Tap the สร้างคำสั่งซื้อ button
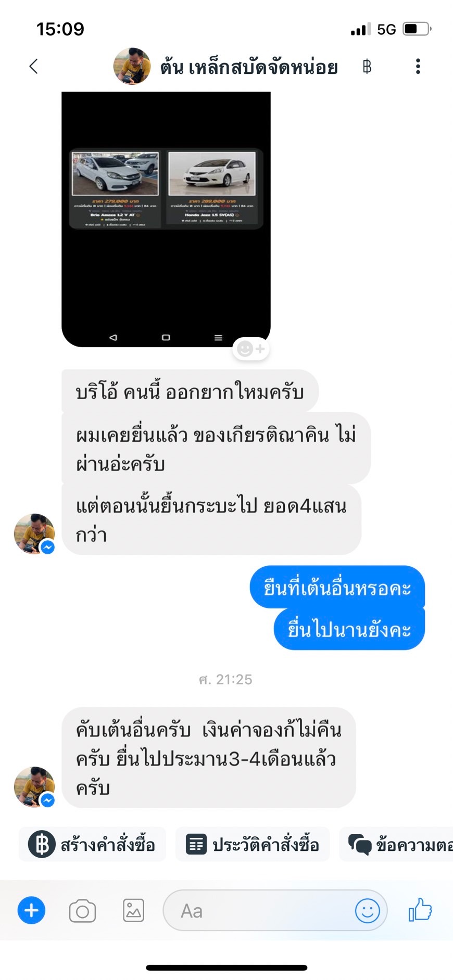 point(92,844)
